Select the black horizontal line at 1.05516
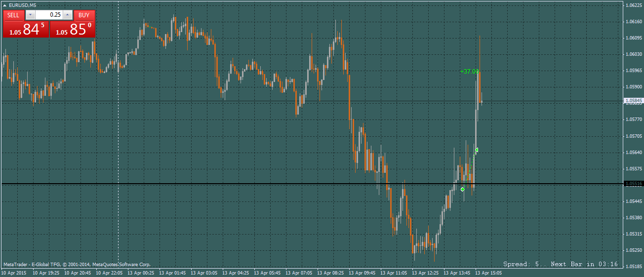This screenshot has height=277, width=644. click(x=311, y=184)
